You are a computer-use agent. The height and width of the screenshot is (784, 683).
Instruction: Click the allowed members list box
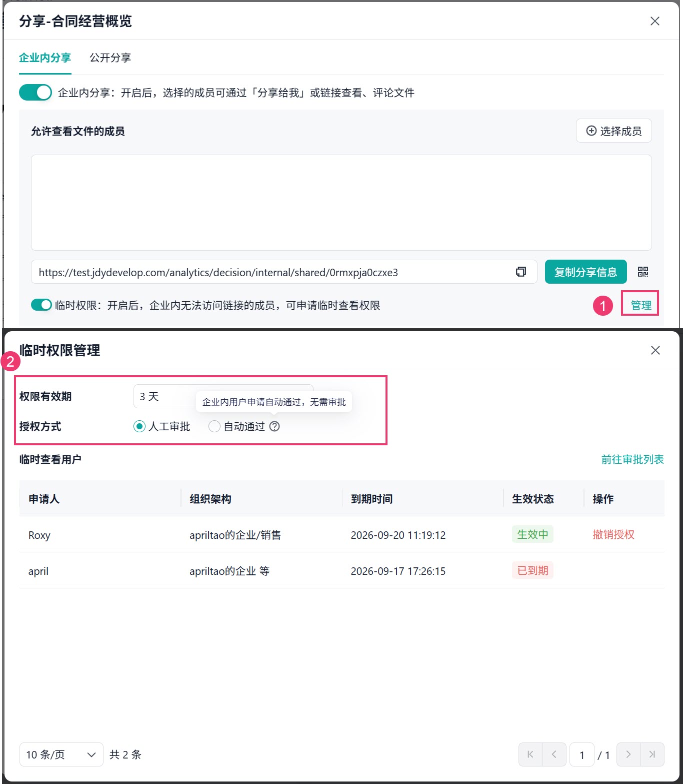[341, 203]
